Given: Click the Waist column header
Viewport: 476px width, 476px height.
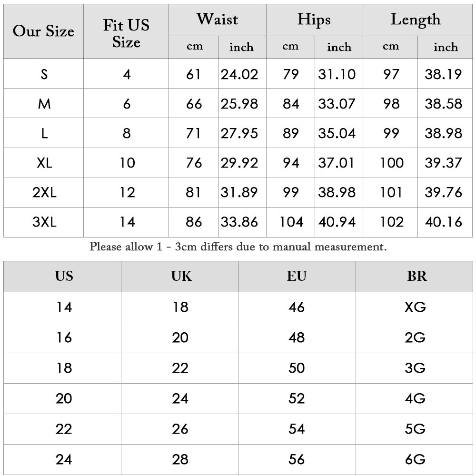Looking at the screenshot, I should coord(217,20).
